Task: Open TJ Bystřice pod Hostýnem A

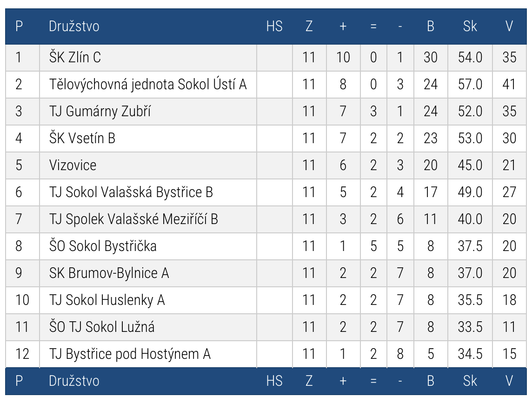Action: (130, 354)
